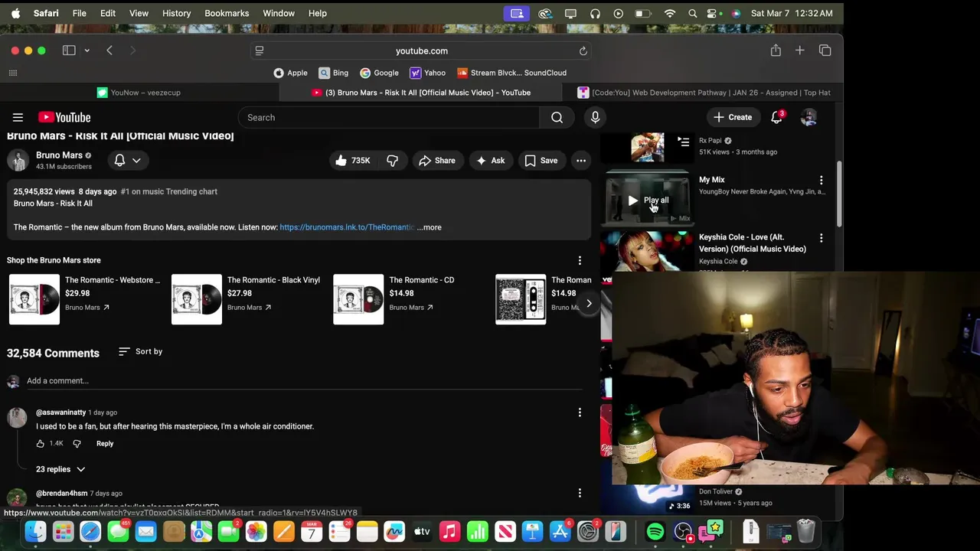Click the search magnifier button on YouTube

pyautogui.click(x=557, y=117)
